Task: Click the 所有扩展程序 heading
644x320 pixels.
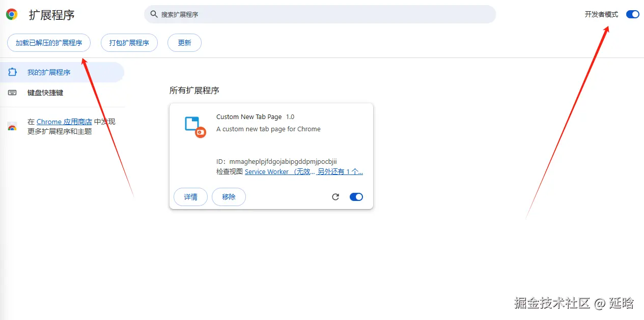Action: click(x=194, y=91)
